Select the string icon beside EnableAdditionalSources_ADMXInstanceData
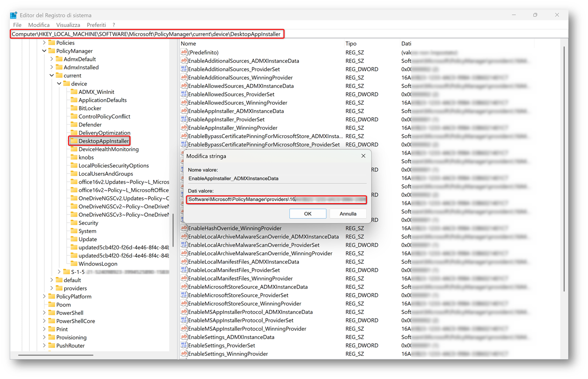Image resolution: width=588 pixels, height=379 pixels. (x=184, y=61)
